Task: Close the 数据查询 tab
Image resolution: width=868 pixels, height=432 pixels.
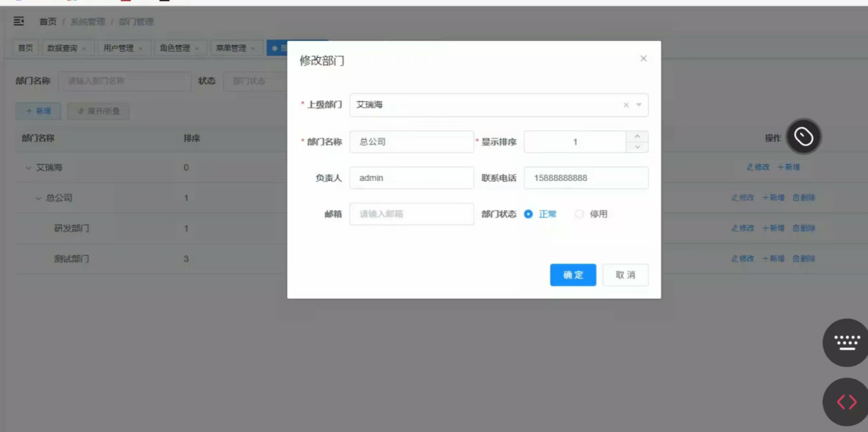Action: 84,49
